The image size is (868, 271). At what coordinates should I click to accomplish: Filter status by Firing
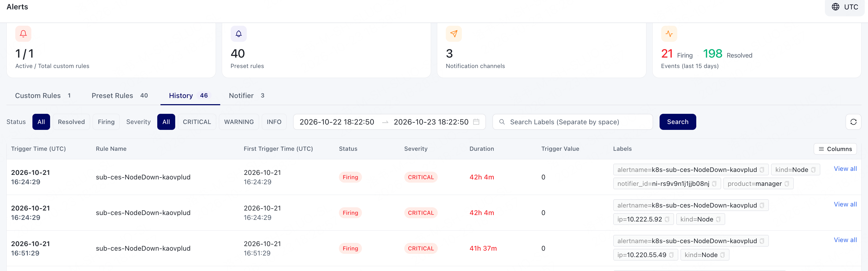[106, 122]
